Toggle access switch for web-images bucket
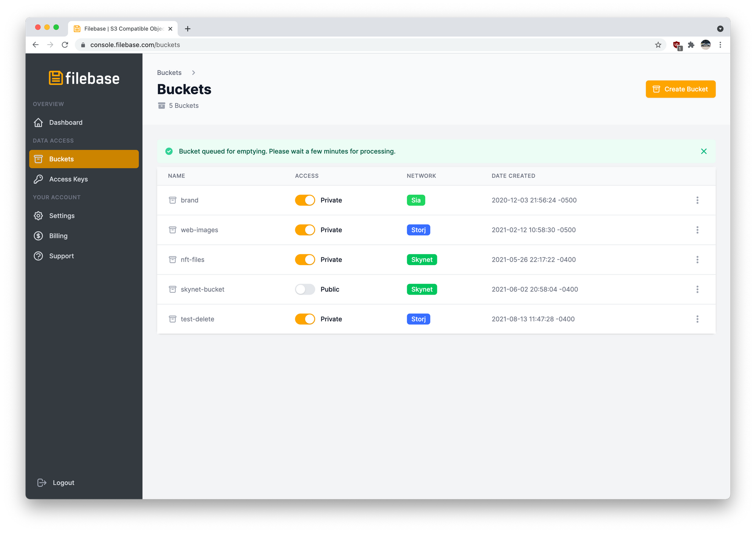Viewport: 756px width, 533px height. tap(305, 230)
